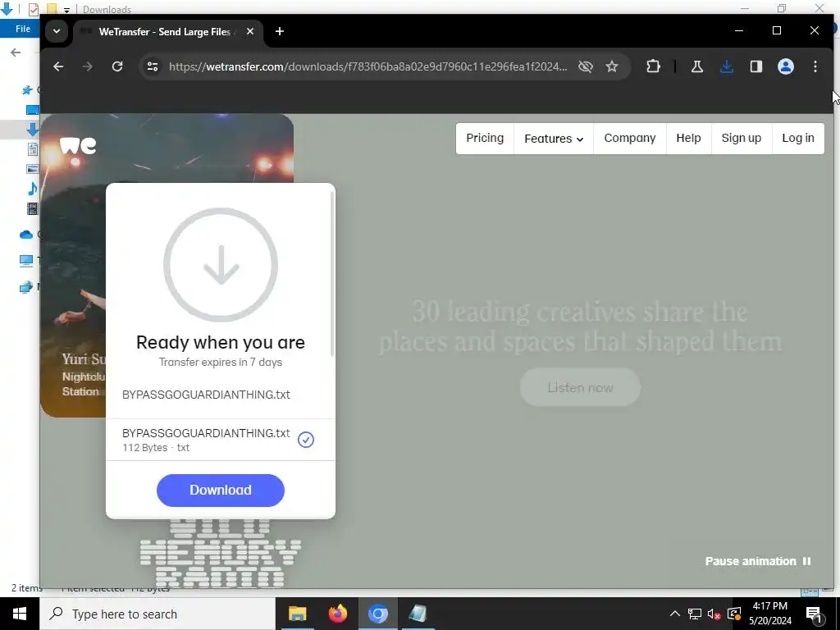Click the circular download arrow icon
This screenshot has width=840, height=630.
click(x=221, y=265)
